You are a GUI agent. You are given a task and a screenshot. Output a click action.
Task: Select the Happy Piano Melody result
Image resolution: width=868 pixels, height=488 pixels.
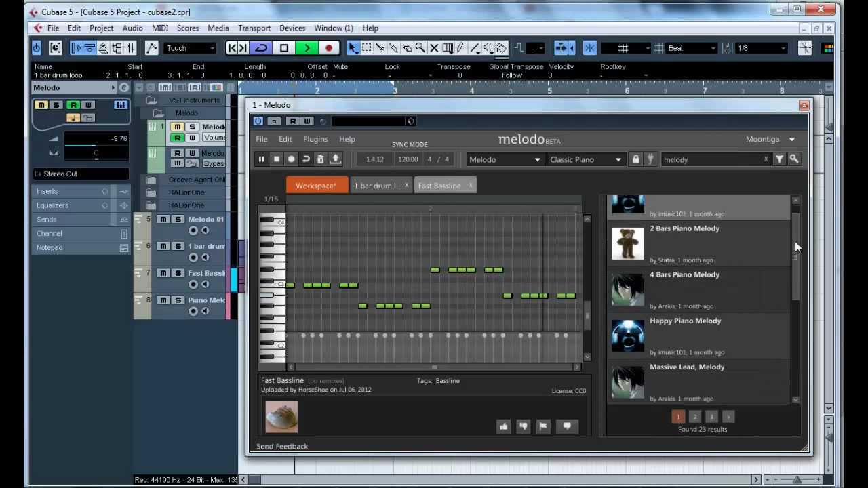point(698,336)
